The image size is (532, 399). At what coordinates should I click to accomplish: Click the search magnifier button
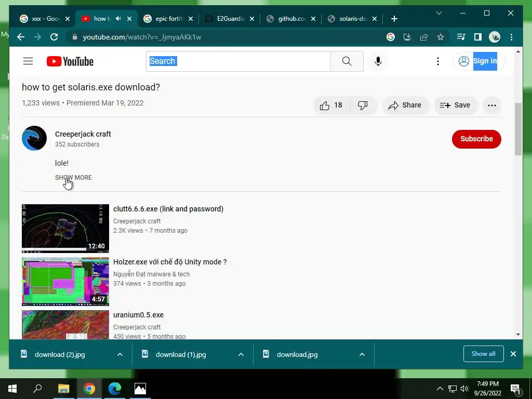click(x=347, y=61)
